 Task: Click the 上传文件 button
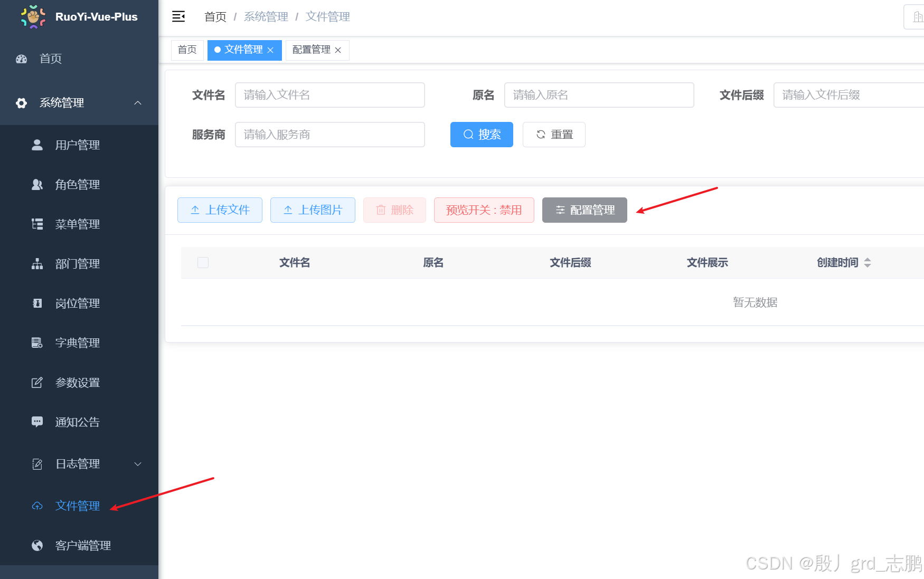(x=220, y=210)
